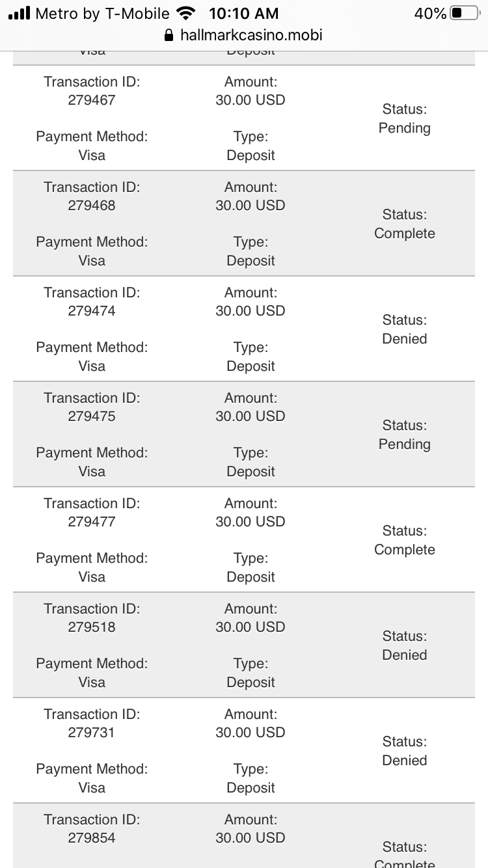The width and height of the screenshot is (488, 868).
Task: Select transaction ID 279731
Action: click(x=92, y=733)
